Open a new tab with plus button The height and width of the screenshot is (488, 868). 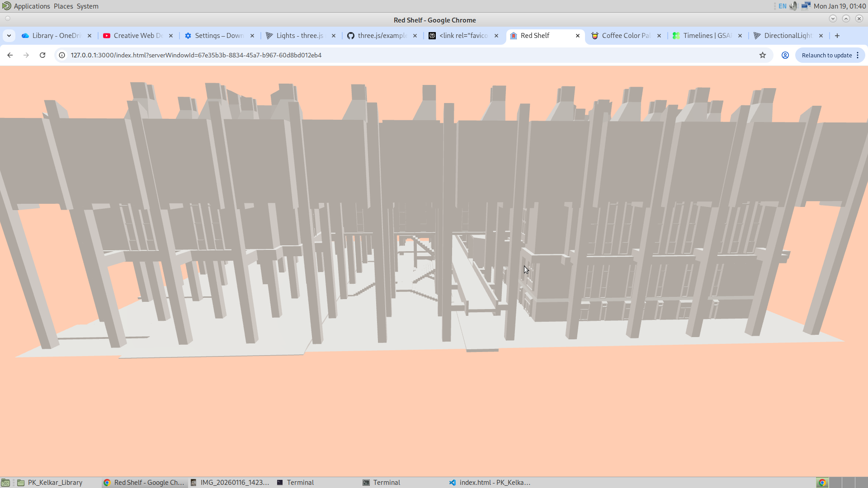(837, 36)
